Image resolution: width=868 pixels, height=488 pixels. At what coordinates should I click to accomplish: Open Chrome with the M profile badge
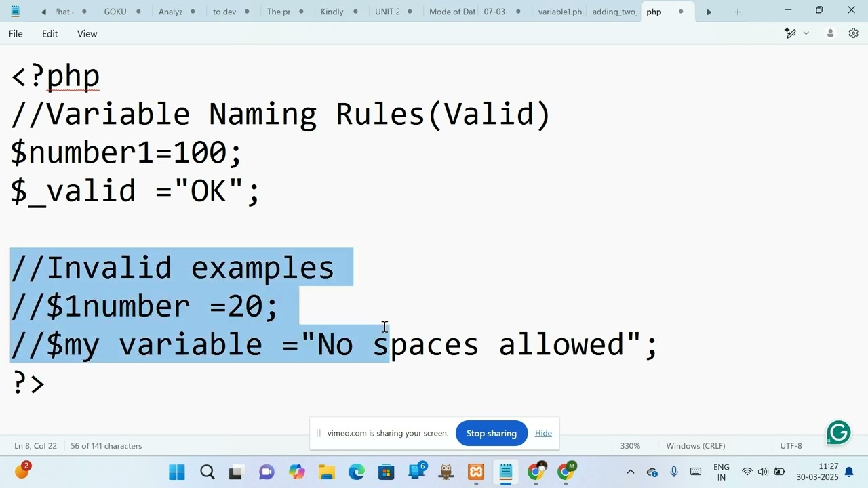566,471
